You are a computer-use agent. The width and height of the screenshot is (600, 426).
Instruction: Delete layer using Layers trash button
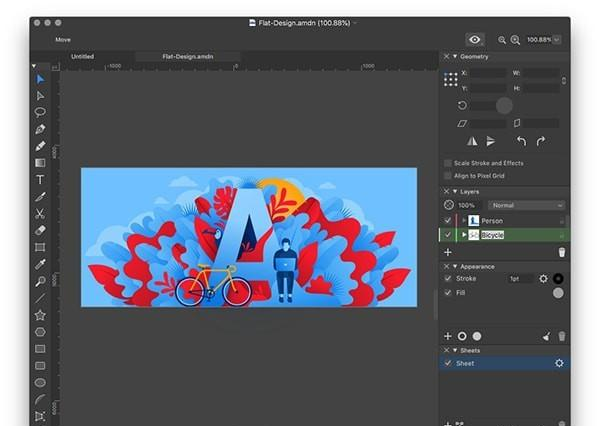coord(561,253)
